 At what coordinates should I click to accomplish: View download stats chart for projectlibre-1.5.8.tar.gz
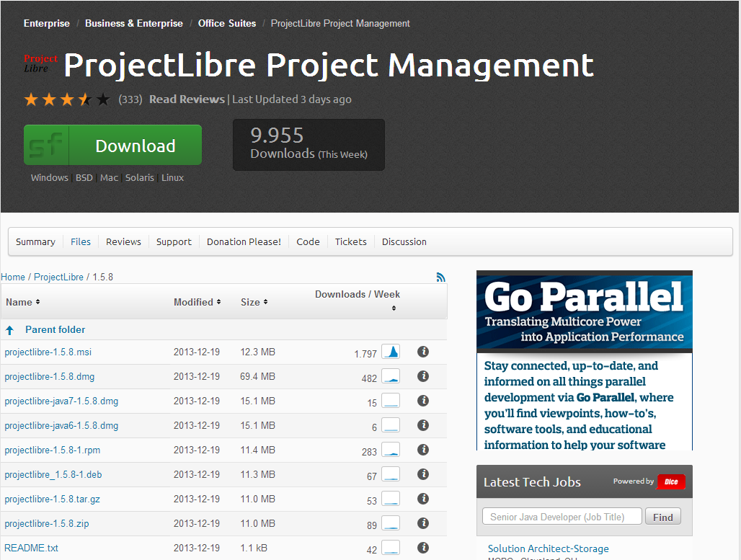point(391,499)
